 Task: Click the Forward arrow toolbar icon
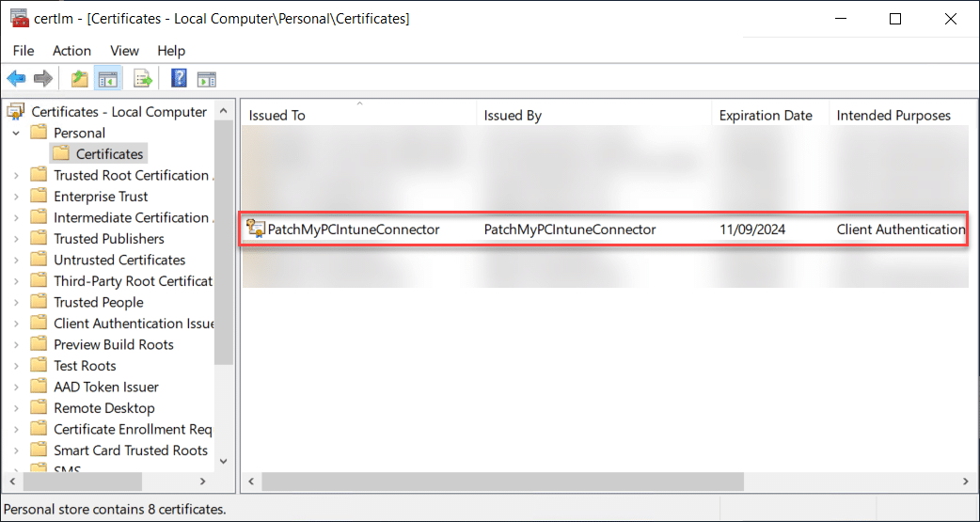coord(43,79)
